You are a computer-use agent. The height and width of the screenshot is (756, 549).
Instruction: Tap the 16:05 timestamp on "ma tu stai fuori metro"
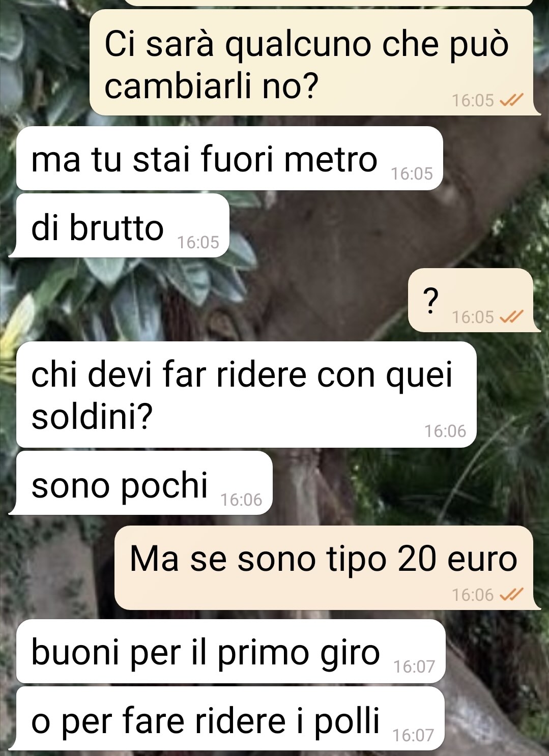pyautogui.click(x=412, y=174)
